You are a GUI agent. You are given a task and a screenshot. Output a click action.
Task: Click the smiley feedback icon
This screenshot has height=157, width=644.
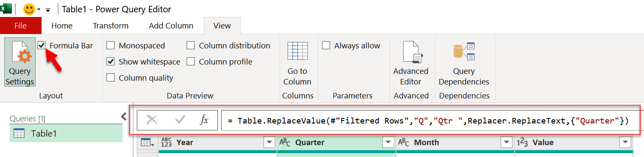pos(29,9)
